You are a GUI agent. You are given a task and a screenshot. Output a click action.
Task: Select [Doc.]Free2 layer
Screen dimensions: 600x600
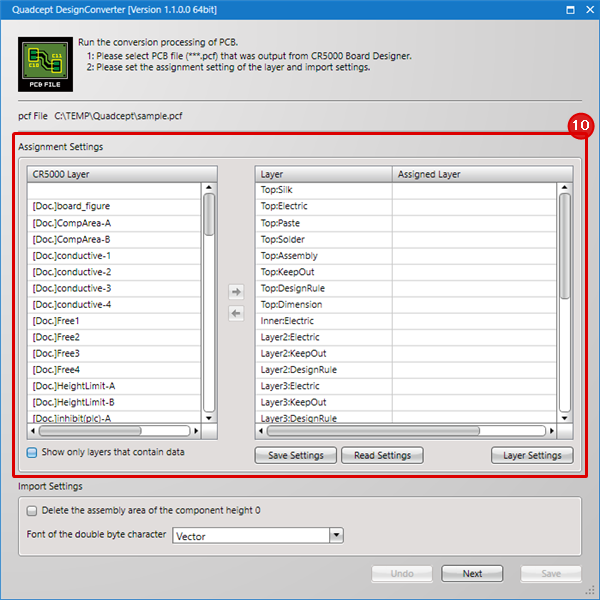point(114,338)
